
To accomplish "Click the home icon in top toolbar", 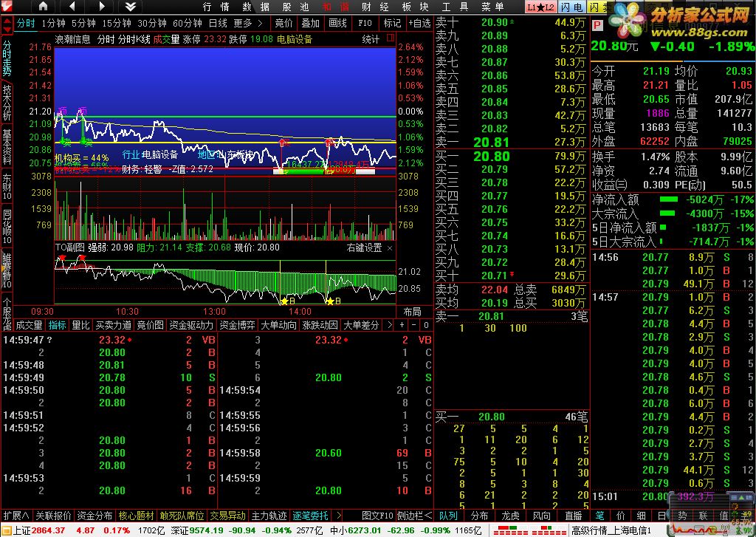I will pos(43,7).
